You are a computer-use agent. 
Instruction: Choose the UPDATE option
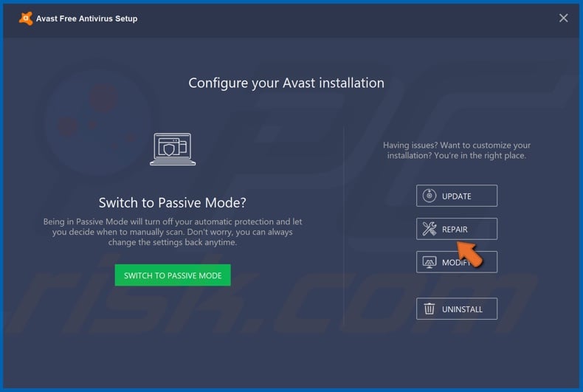[457, 196]
